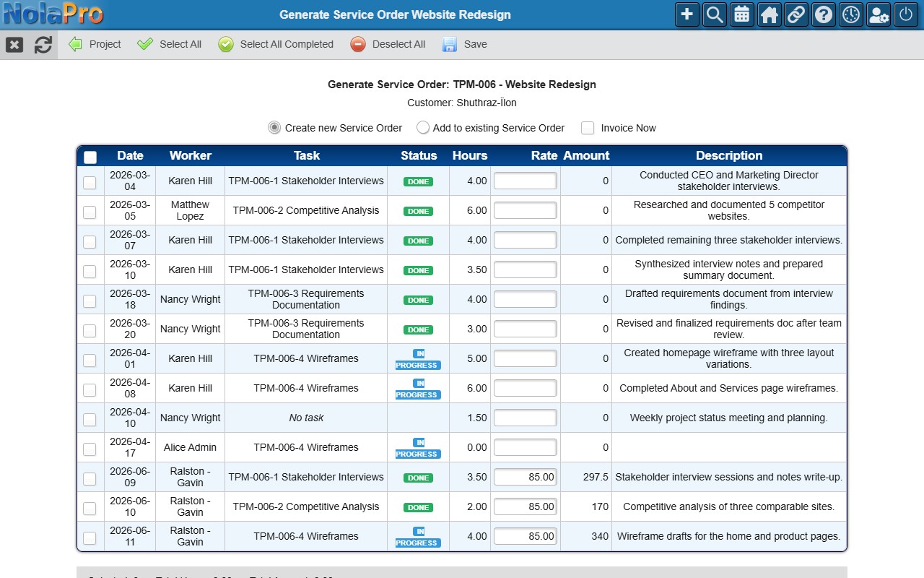Enable the Invoice Now checkbox

[x=588, y=128]
